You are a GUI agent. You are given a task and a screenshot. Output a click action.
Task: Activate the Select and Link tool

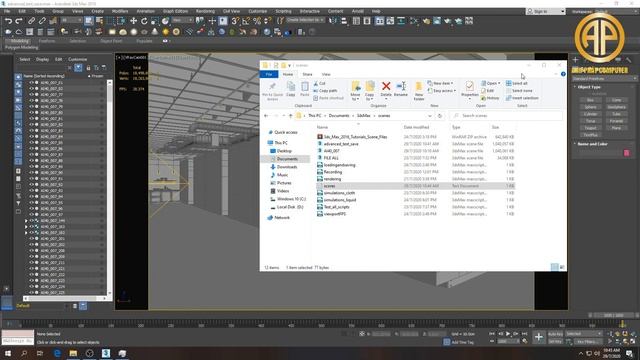(x=31, y=21)
